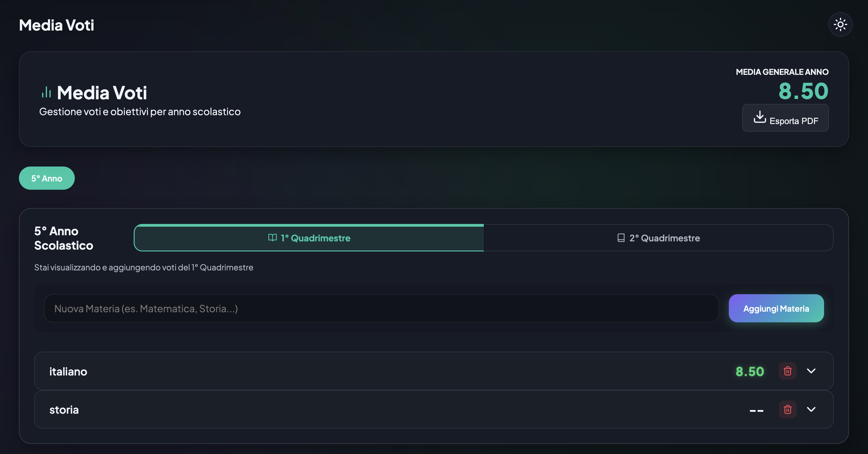
Task: Click the open book icon on 1° Quadrimestre
Action: coord(272,238)
